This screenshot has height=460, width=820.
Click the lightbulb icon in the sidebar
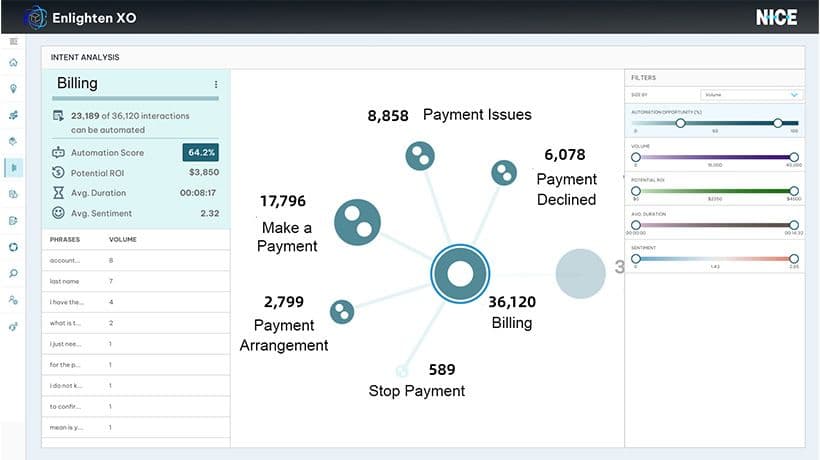pyautogui.click(x=13, y=89)
